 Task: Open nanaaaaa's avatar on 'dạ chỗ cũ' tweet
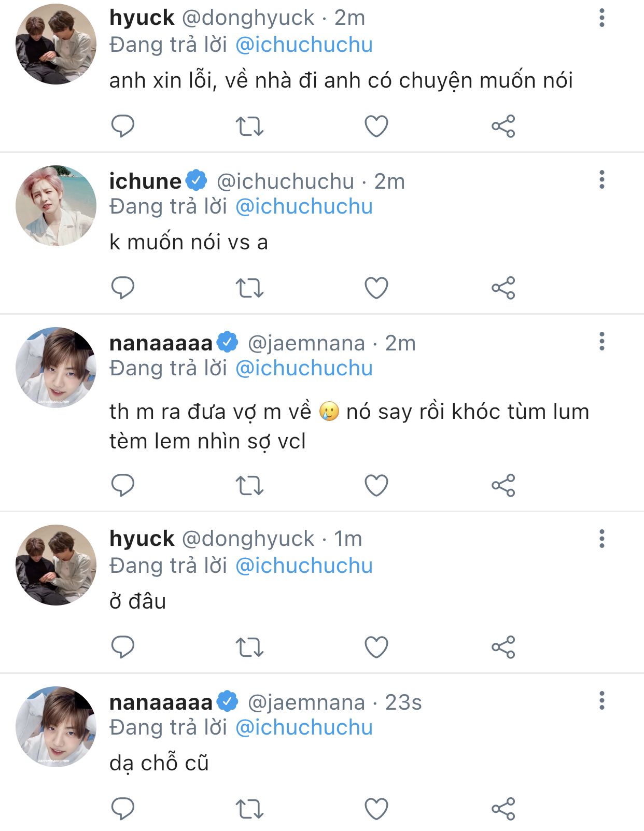56,727
